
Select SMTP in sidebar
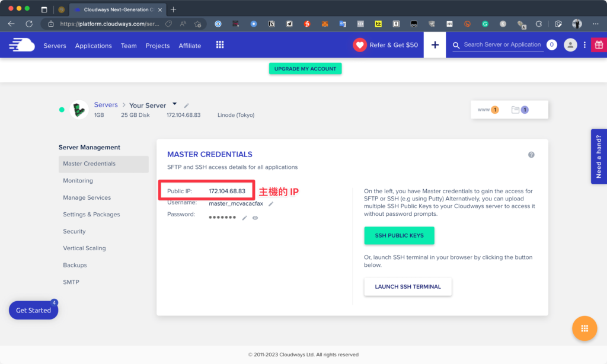point(71,282)
